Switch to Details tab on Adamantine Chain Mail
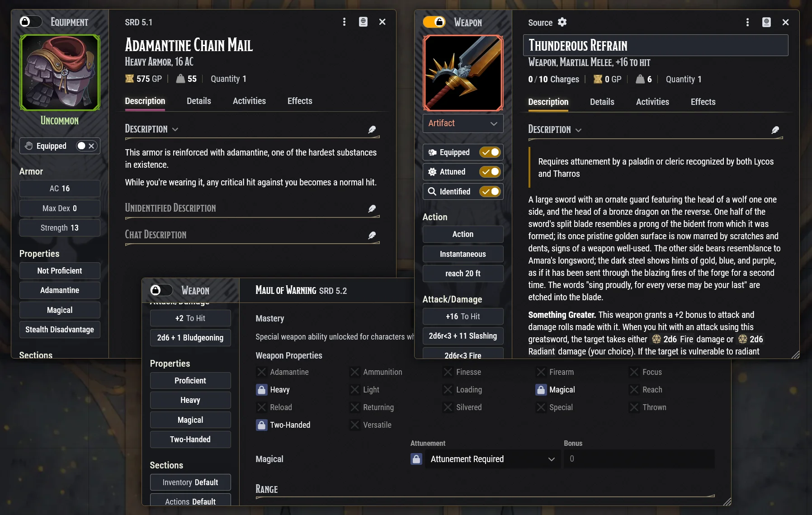Viewport: 812px width, 515px height. click(x=199, y=101)
